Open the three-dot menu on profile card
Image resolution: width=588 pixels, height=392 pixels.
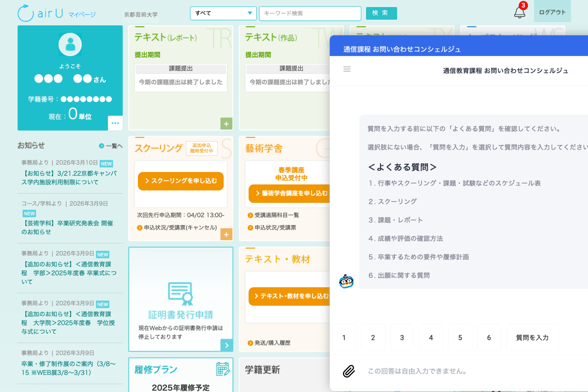(x=115, y=123)
